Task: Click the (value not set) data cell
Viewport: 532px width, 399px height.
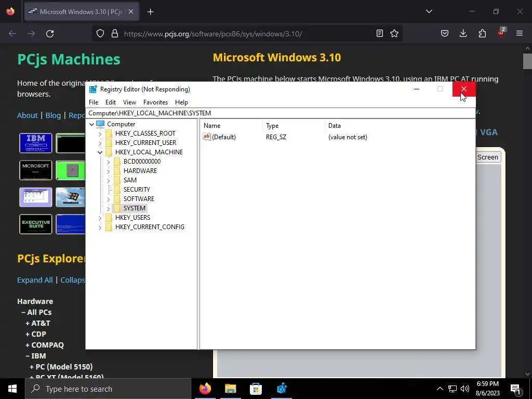Action: click(348, 137)
